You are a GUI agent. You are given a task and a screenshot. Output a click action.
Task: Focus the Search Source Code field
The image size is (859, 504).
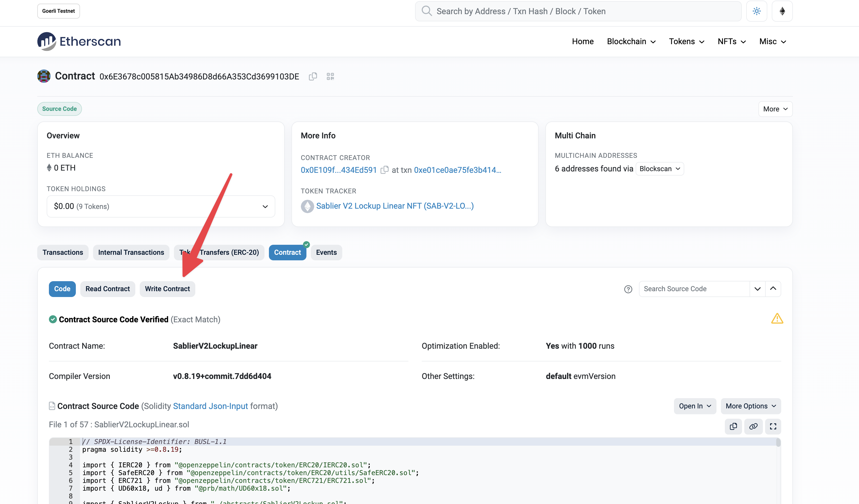point(694,289)
